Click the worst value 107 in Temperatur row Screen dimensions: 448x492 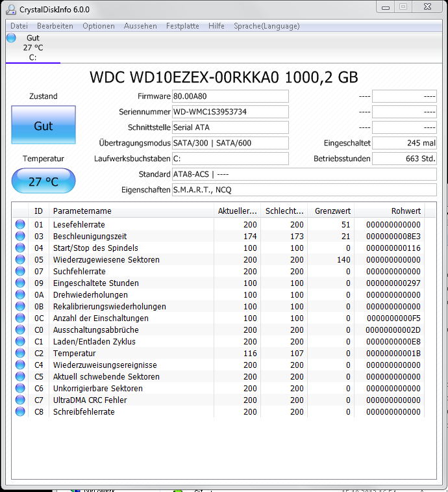click(x=297, y=354)
